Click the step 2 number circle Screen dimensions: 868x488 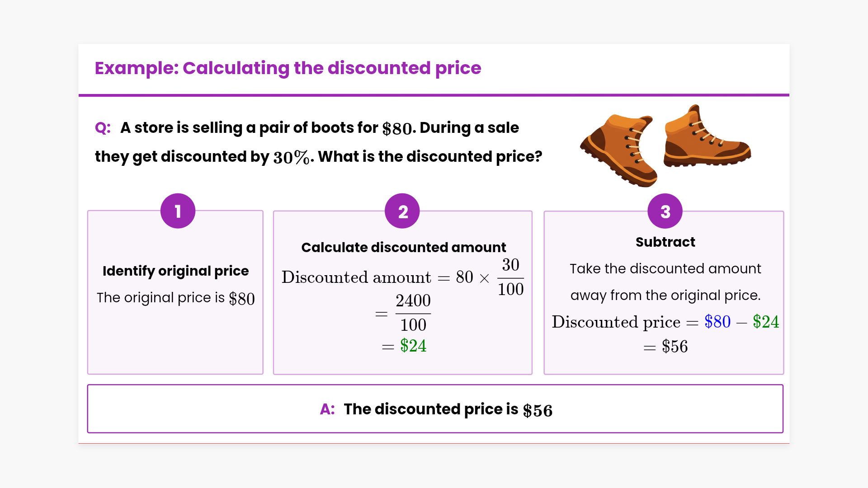pyautogui.click(x=402, y=211)
